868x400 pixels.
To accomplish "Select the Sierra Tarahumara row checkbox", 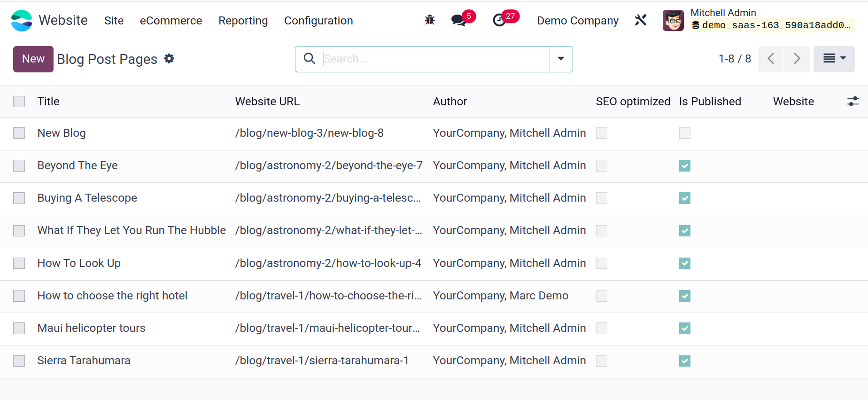I will tap(19, 361).
